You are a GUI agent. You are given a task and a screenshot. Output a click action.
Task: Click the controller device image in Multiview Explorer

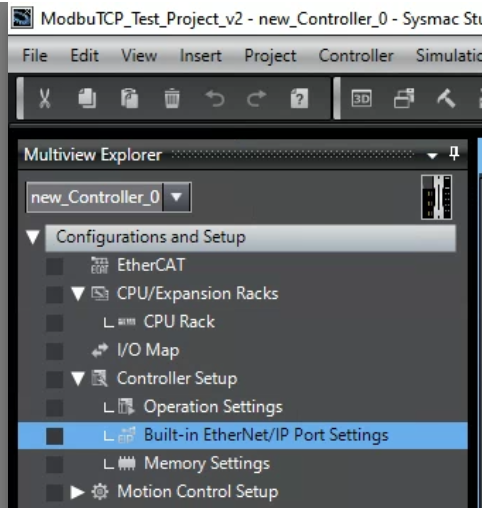click(x=437, y=197)
